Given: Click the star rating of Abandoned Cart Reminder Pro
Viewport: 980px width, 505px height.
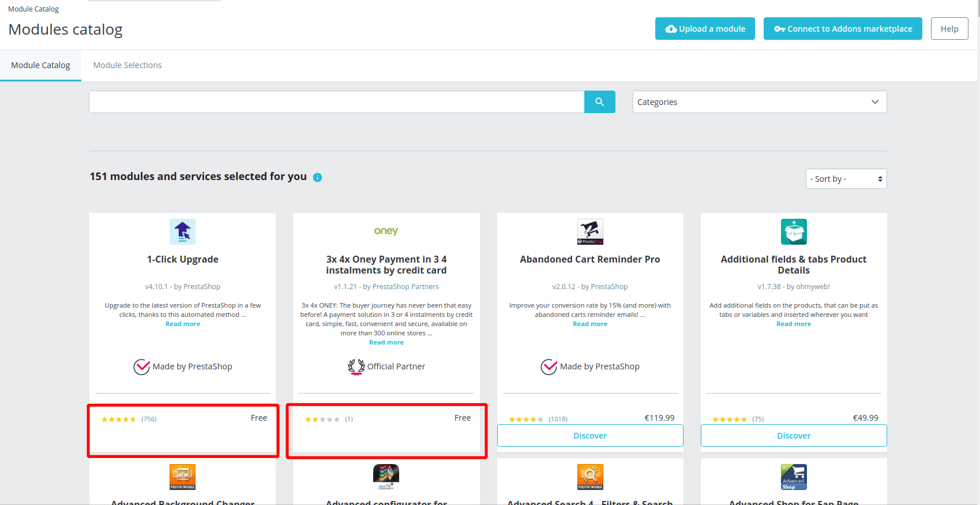Looking at the screenshot, I should pyautogui.click(x=526, y=420).
